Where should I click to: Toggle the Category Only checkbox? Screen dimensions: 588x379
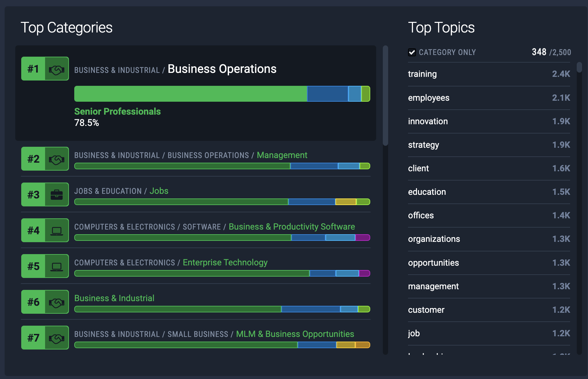[412, 52]
